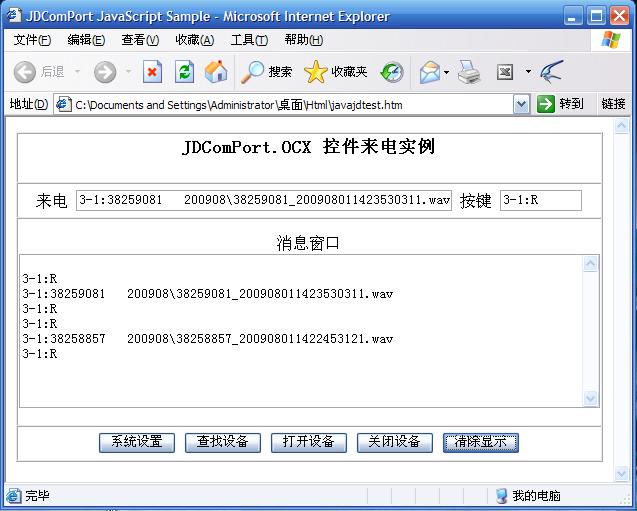Click the IE page icon in address bar

(63, 104)
